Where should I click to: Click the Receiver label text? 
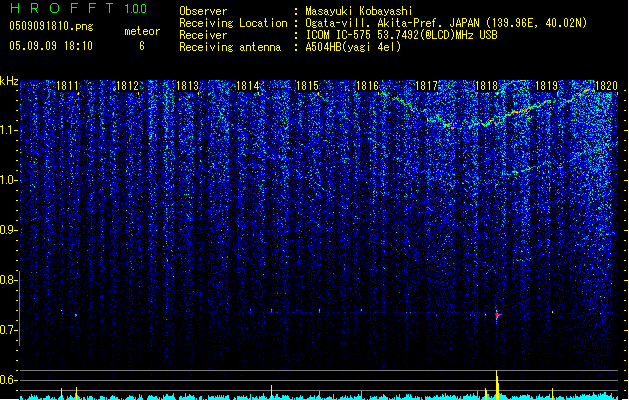click(x=203, y=35)
